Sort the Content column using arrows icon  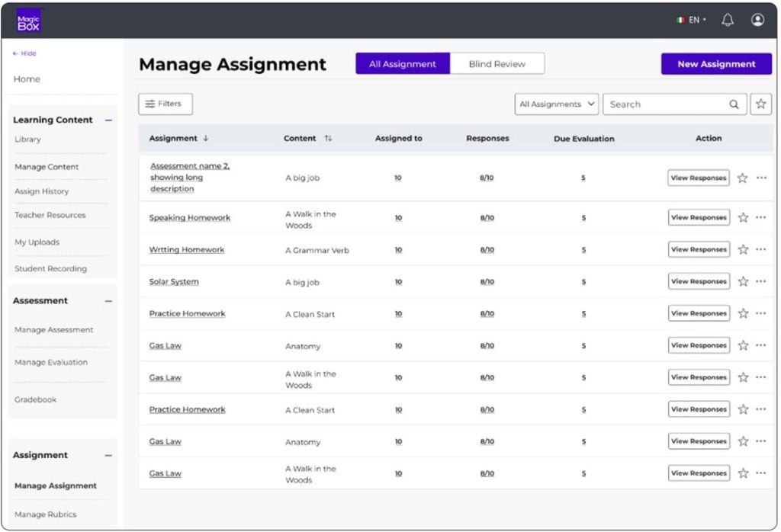(x=328, y=139)
